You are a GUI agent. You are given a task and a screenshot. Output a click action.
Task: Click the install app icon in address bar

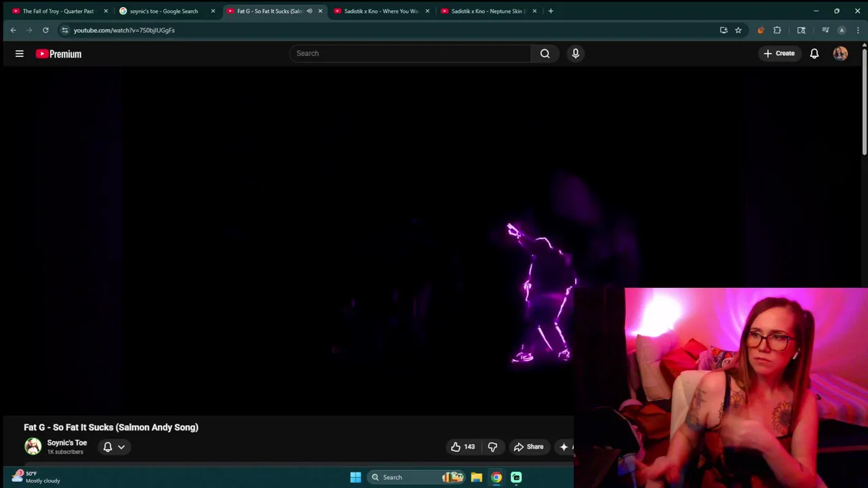(724, 30)
